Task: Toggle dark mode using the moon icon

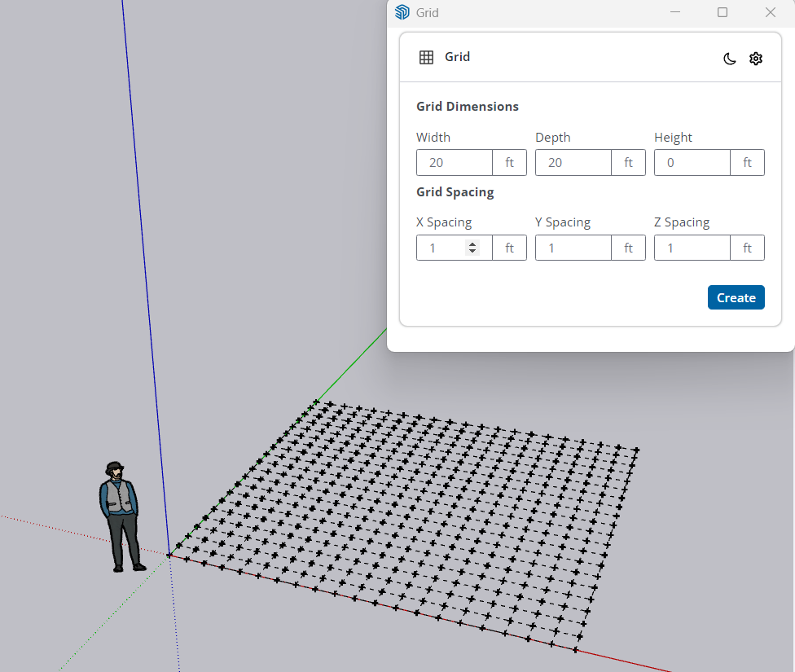Action: (729, 58)
